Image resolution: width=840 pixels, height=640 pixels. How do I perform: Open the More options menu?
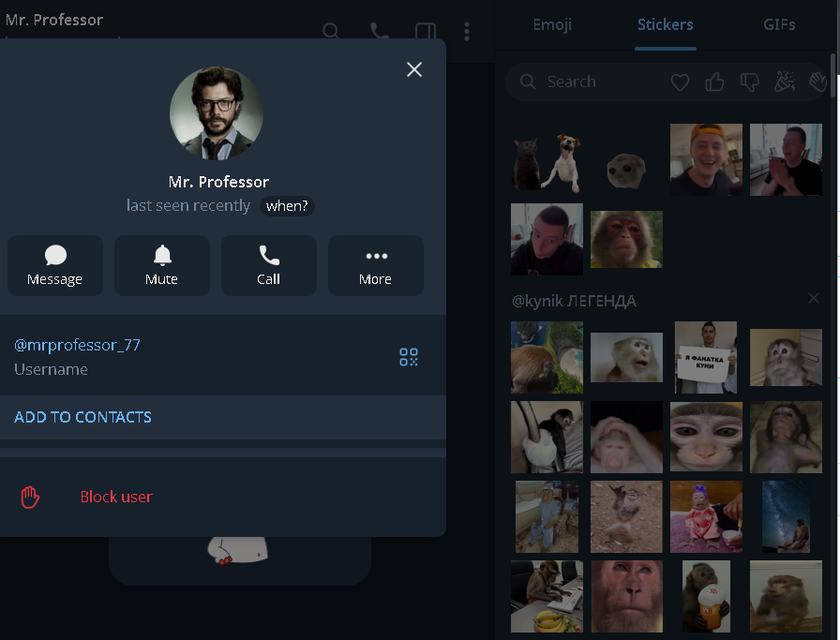point(375,265)
